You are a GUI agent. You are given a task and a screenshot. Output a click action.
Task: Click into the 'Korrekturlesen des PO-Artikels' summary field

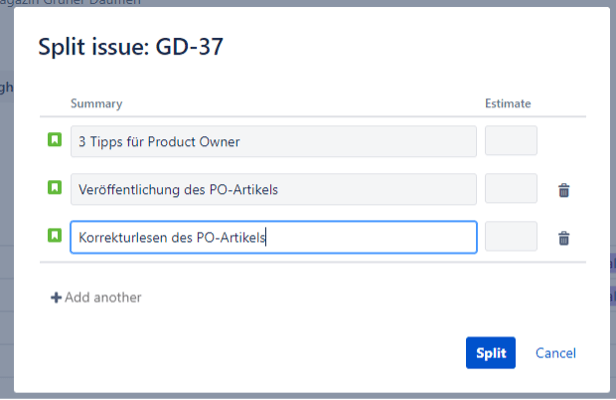click(273, 237)
